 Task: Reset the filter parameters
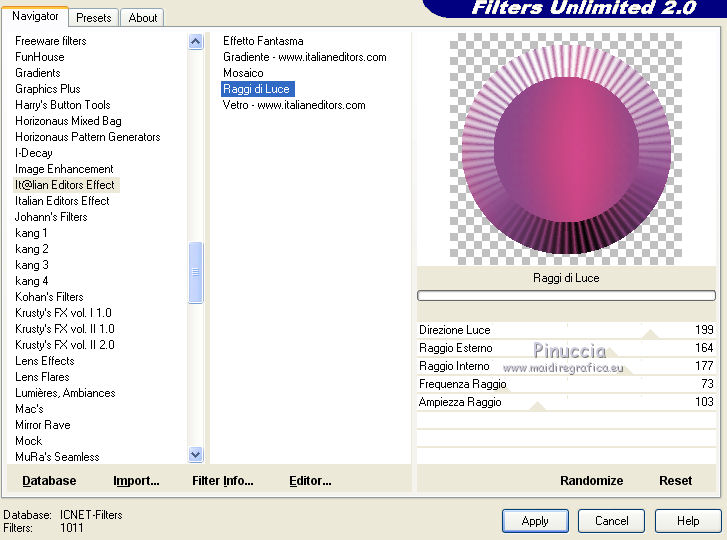coord(676,481)
